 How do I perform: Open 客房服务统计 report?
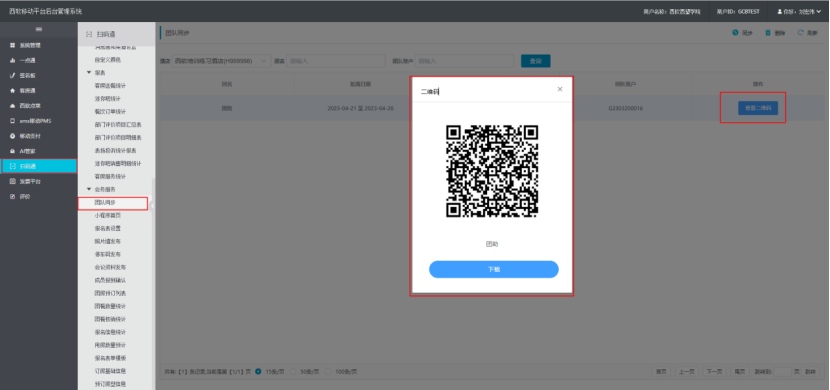tap(110, 176)
